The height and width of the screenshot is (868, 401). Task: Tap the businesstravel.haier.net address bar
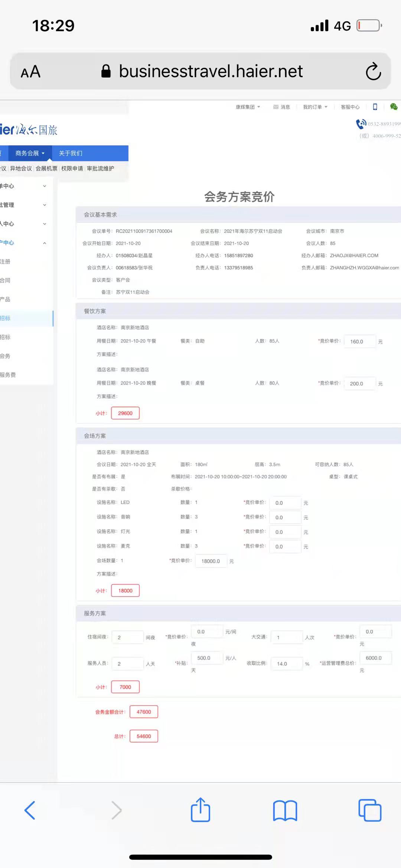coord(210,71)
